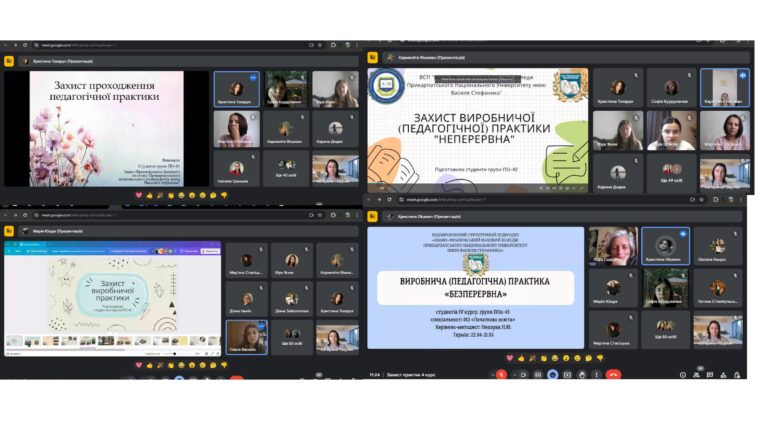Image resolution: width=768 pixels, height=432 pixels.
Task: Toggle the raise hand button
Action: tap(582, 375)
